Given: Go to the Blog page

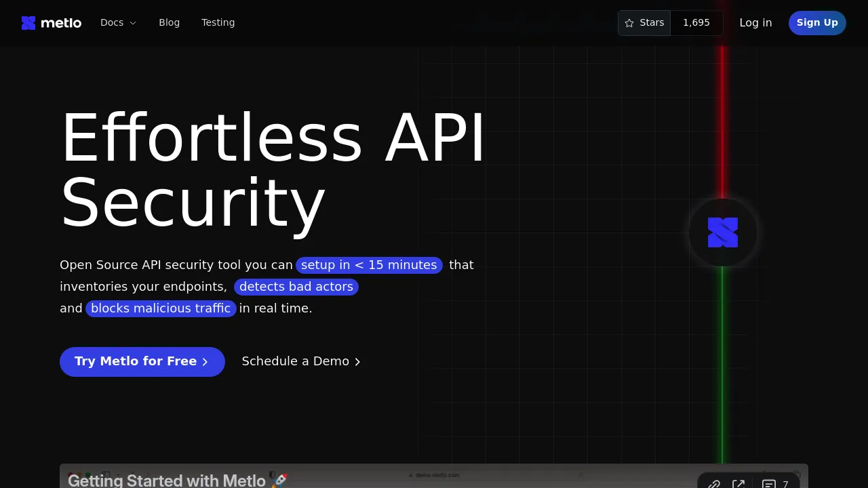Looking at the screenshot, I should point(170,22).
